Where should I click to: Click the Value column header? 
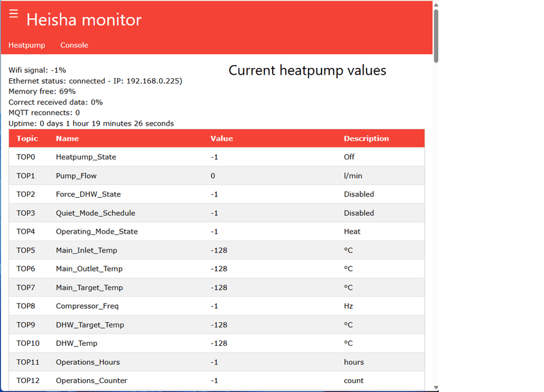[x=222, y=139]
